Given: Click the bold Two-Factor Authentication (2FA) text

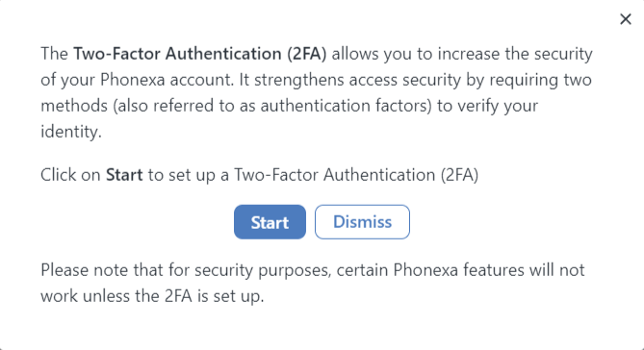Looking at the screenshot, I should [x=200, y=54].
